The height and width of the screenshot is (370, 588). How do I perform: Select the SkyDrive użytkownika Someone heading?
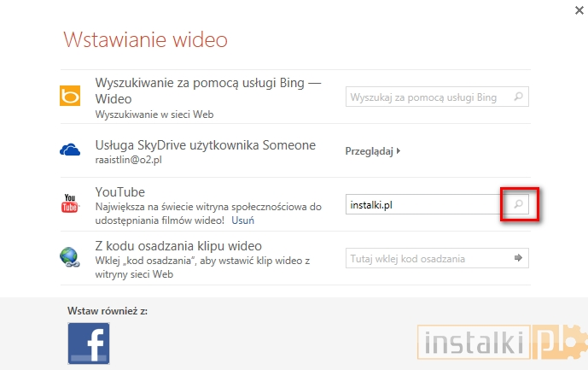point(205,144)
